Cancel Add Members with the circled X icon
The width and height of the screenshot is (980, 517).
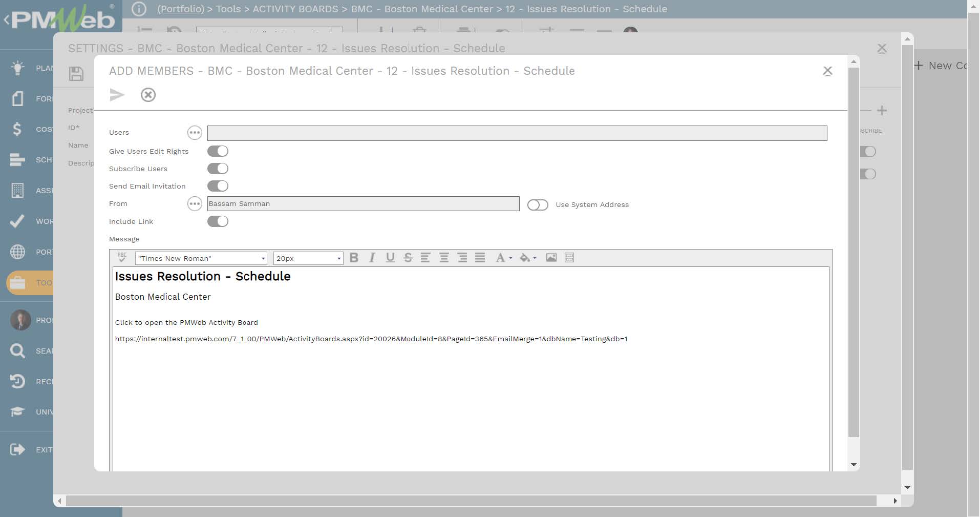pyautogui.click(x=148, y=95)
